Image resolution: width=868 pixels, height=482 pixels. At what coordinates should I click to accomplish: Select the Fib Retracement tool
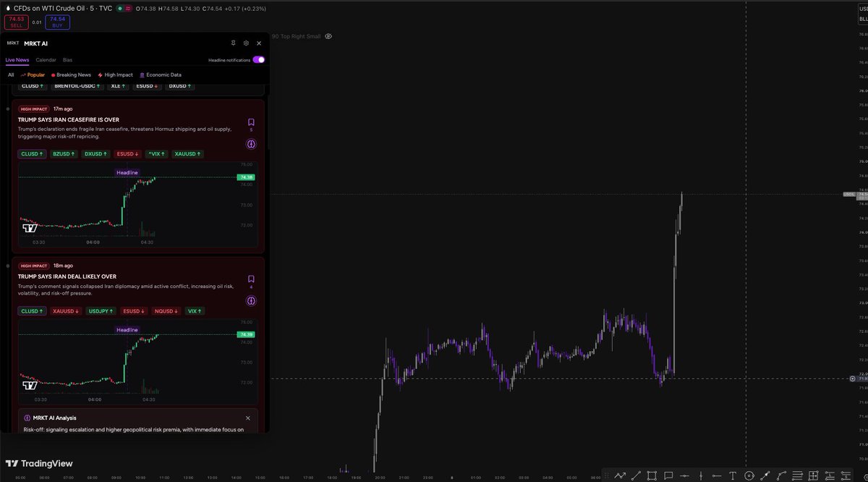(x=797, y=475)
